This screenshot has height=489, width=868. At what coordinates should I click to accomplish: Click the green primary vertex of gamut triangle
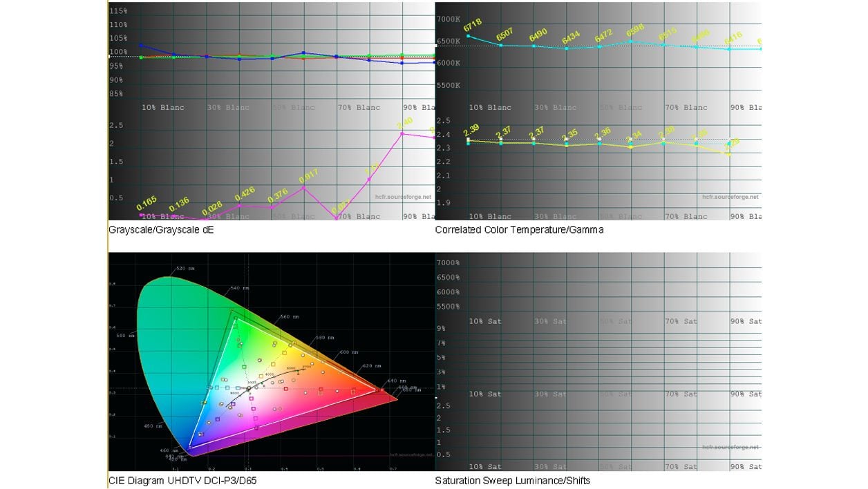[235, 319]
